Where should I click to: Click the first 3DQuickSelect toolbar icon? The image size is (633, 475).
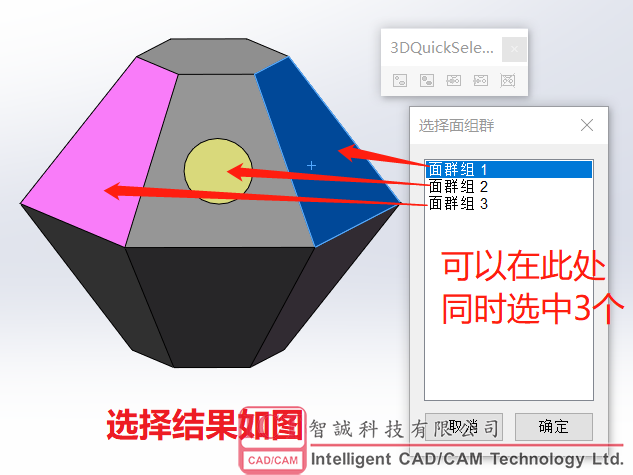(x=400, y=80)
